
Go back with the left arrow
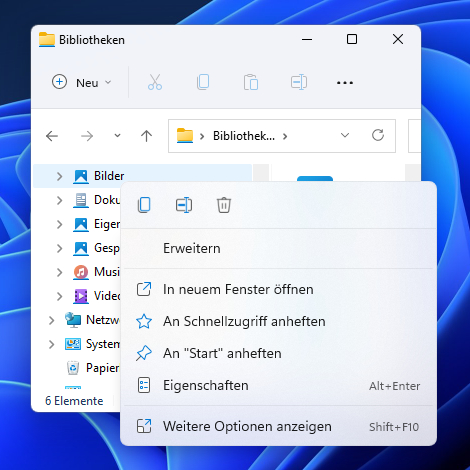(x=52, y=136)
